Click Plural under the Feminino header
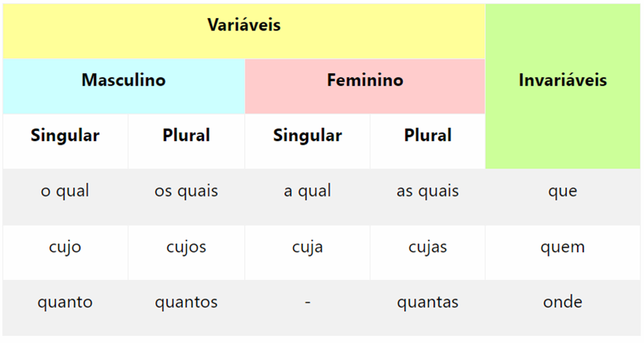The width and height of the screenshot is (644, 343). click(x=427, y=136)
